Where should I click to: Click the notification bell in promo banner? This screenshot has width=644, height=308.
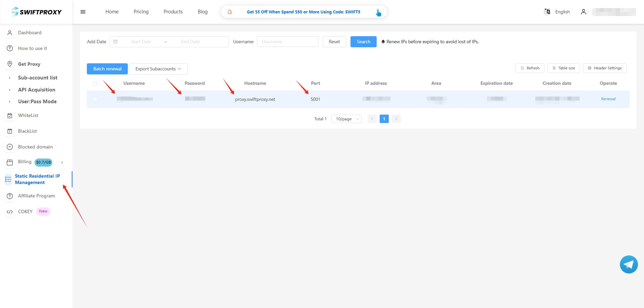pos(230,12)
